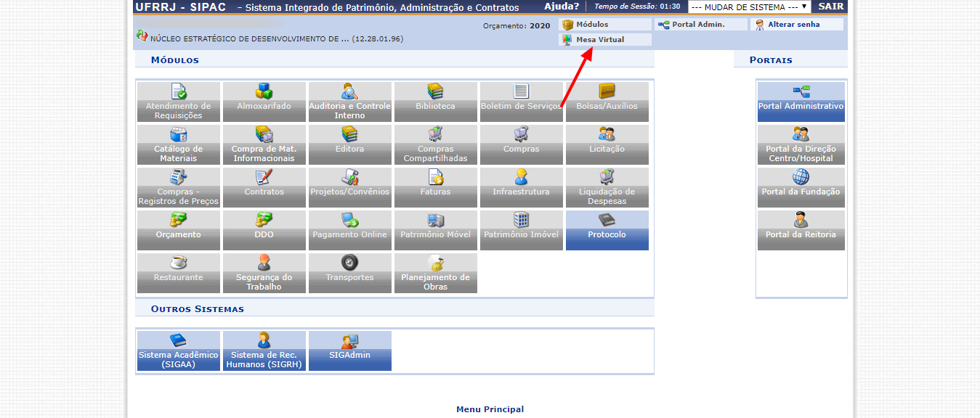The width and height of the screenshot is (980, 418).
Task: Click the Alterar senha link
Action: (793, 25)
